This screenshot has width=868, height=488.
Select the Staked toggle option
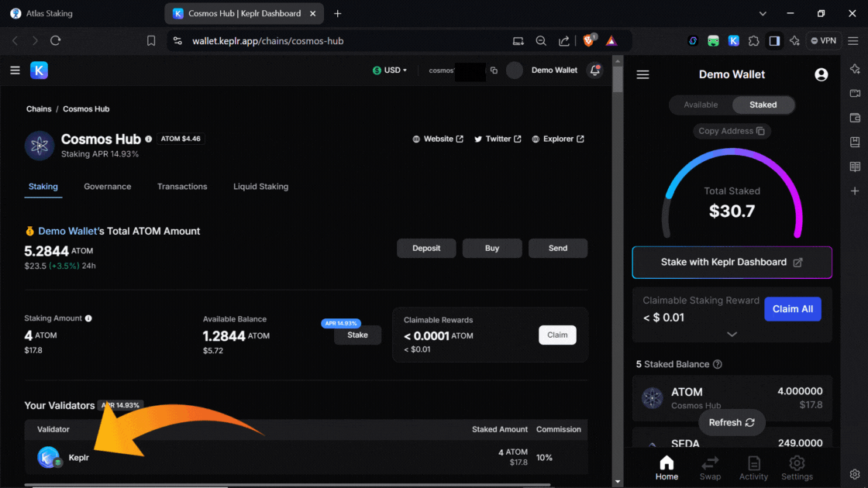[763, 105]
